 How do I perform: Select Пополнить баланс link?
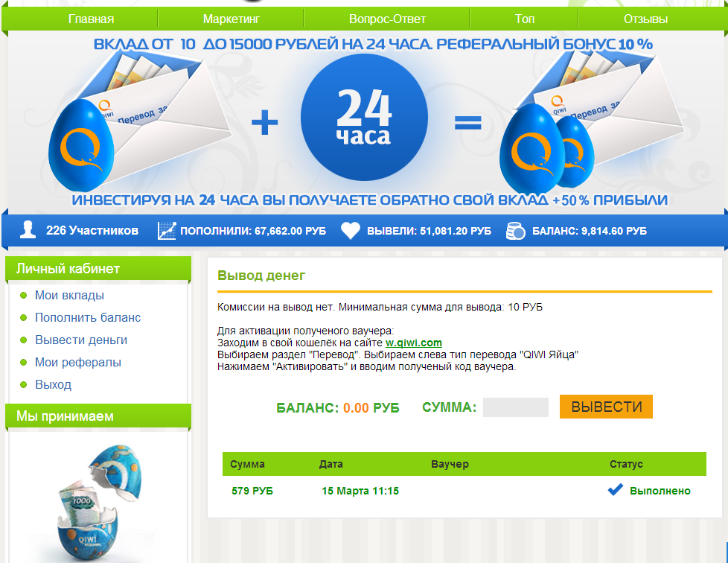88,318
